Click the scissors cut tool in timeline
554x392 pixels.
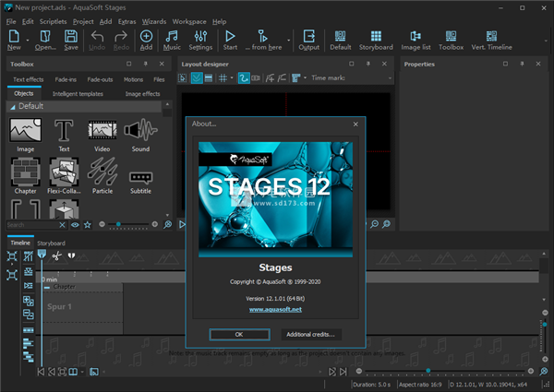(x=56, y=255)
